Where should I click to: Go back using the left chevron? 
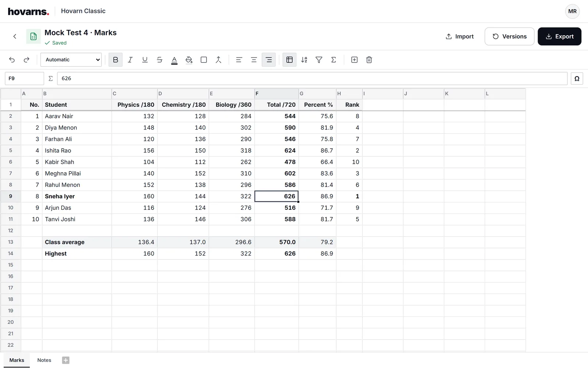tap(15, 36)
